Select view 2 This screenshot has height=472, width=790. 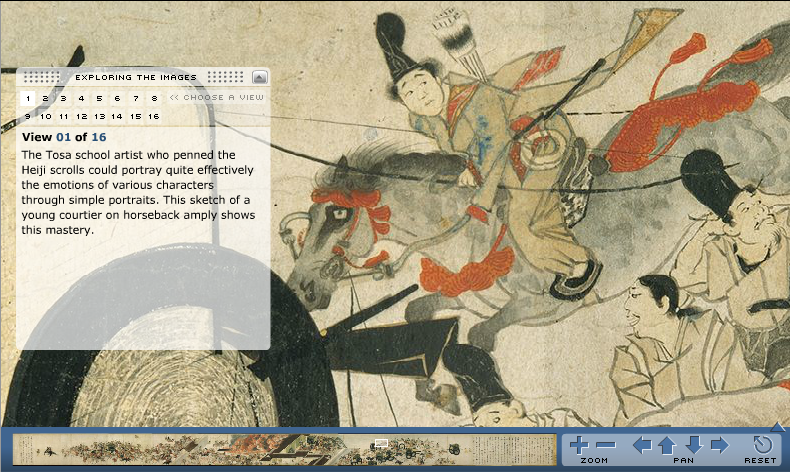(x=45, y=98)
